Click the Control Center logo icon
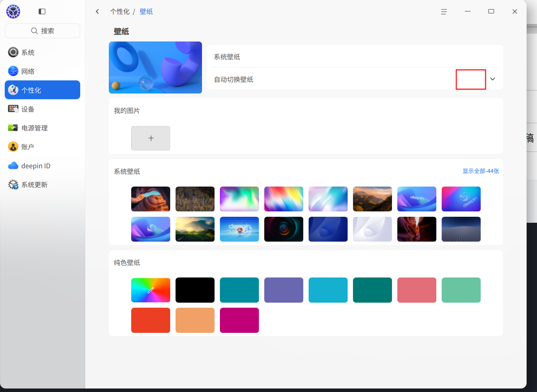 coord(13,12)
